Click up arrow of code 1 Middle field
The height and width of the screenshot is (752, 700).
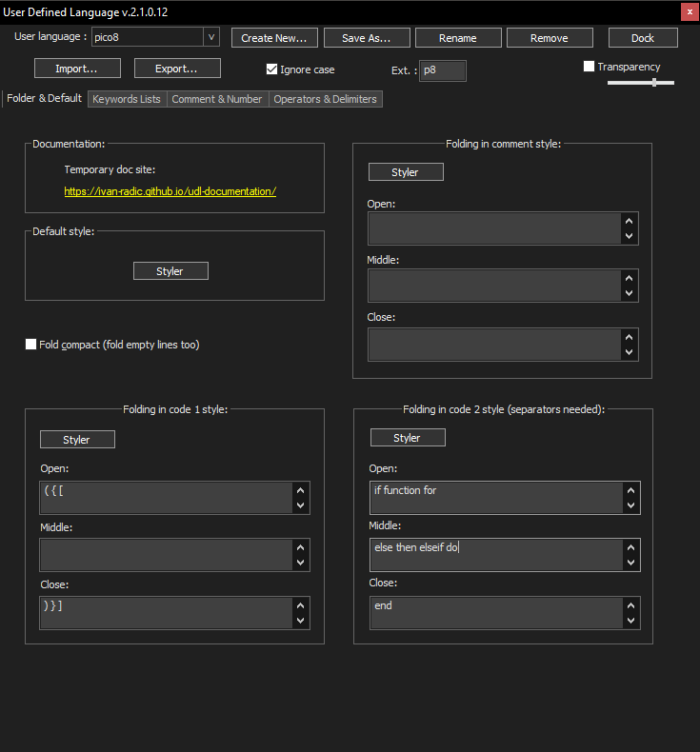300,547
